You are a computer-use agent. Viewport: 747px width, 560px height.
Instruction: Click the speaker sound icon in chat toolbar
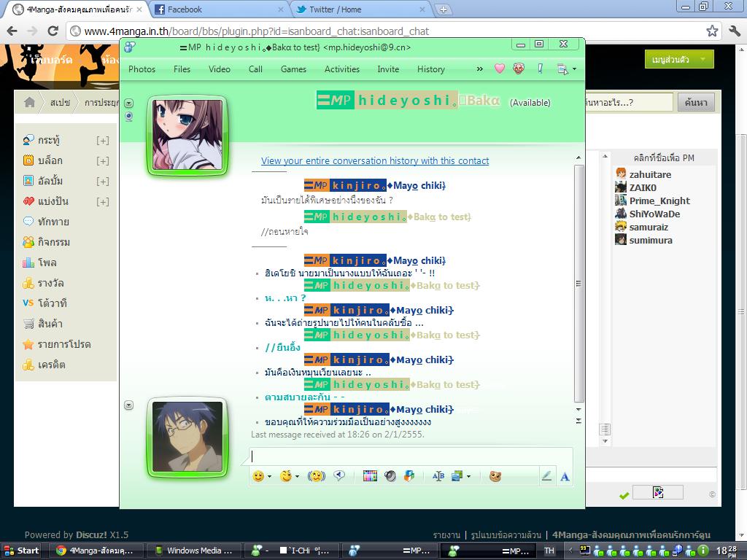390,476
